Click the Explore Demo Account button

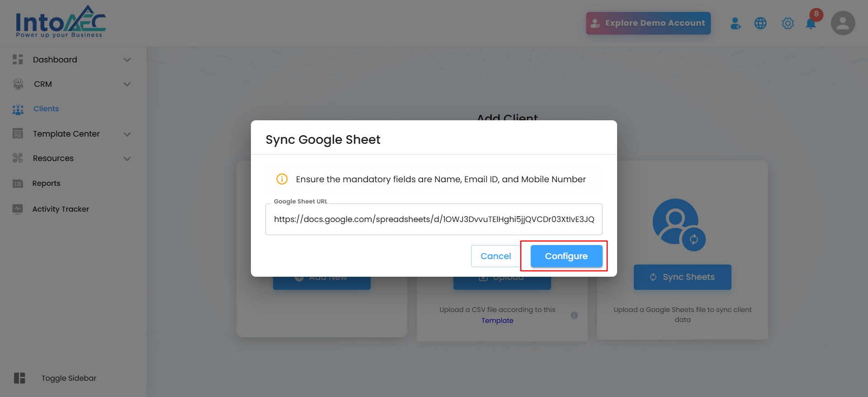tap(648, 23)
